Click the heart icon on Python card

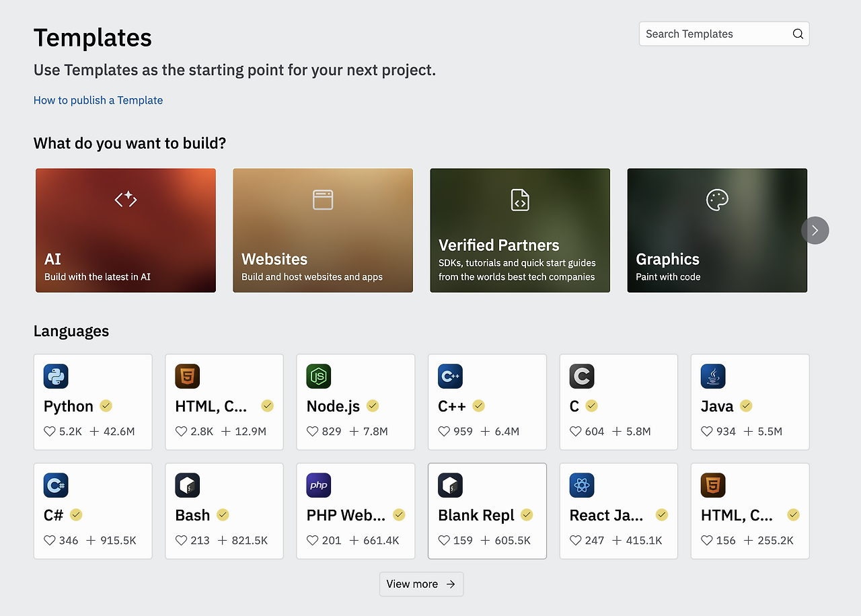pos(50,432)
